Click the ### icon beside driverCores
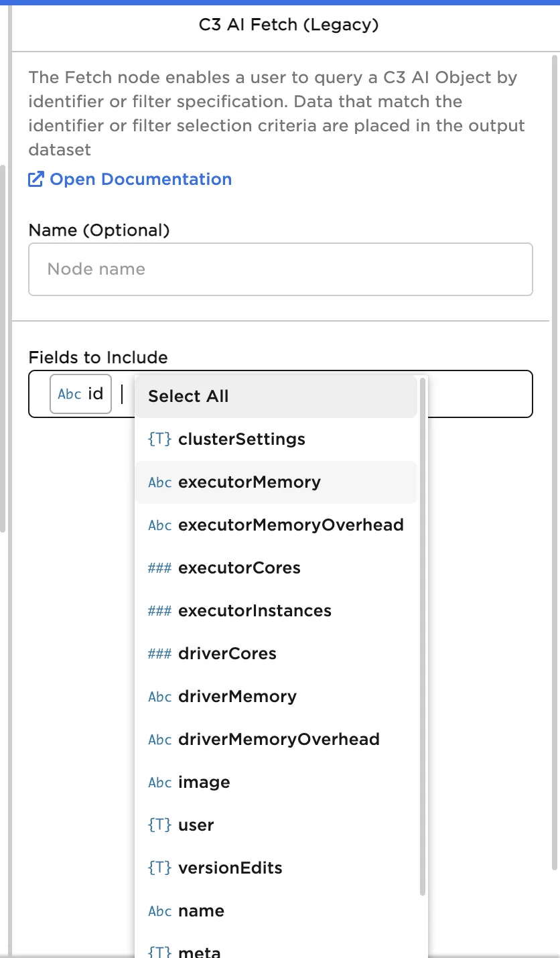Viewport: 560px width, 958px height. (159, 654)
